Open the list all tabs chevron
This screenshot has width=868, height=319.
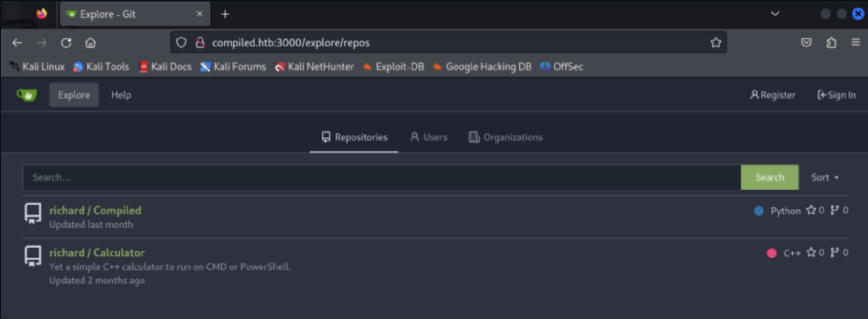point(775,14)
